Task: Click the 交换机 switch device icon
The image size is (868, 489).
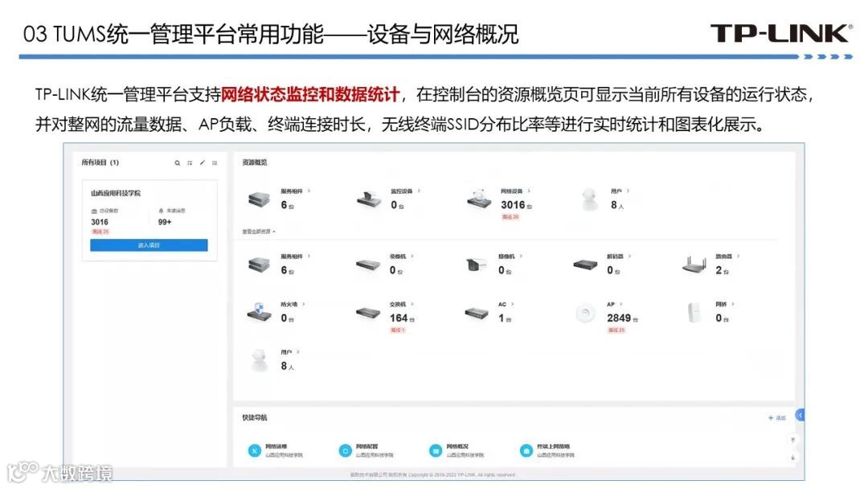Action: pyautogui.click(x=368, y=313)
